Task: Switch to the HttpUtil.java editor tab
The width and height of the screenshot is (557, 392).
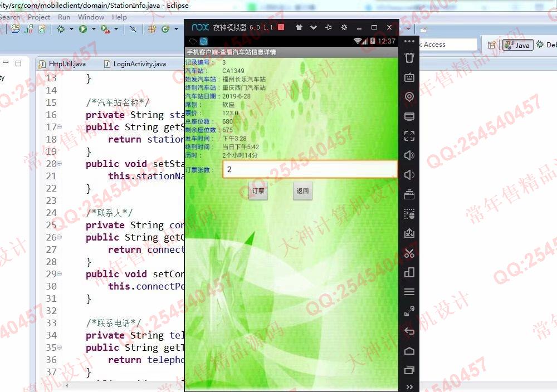Action: click(62, 64)
